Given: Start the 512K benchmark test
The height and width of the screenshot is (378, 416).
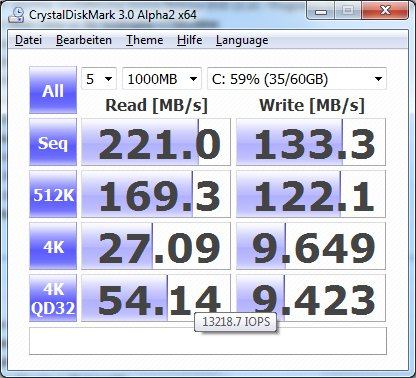Looking at the screenshot, I should click(53, 194).
